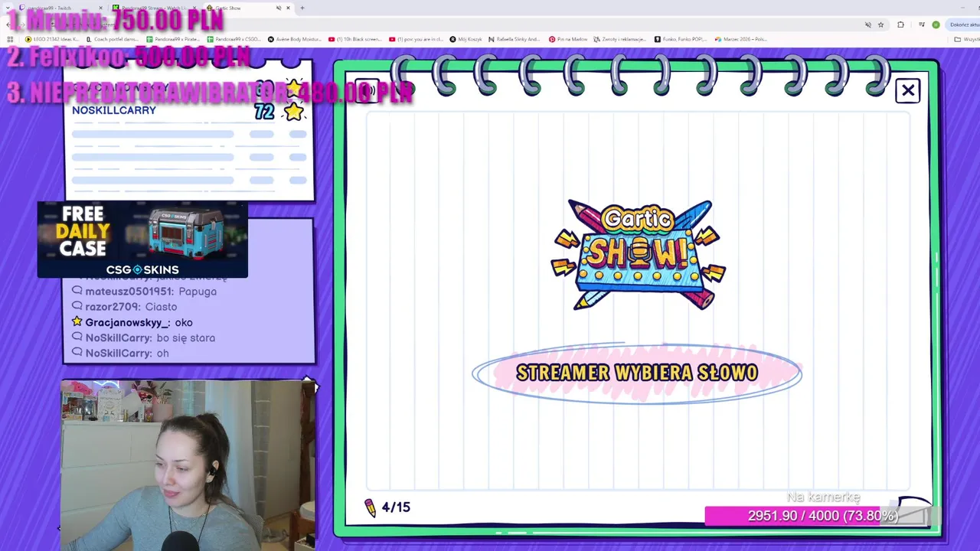Click the star badge beside Gracjanowskyy_
The height and width of the screenshot is (551, 980).
[77, 322]
